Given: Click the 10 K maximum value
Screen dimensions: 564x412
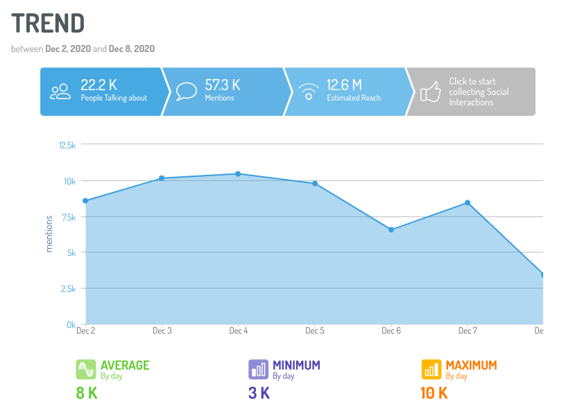Looking at the screenshot, I should click(x=434, y=393).
